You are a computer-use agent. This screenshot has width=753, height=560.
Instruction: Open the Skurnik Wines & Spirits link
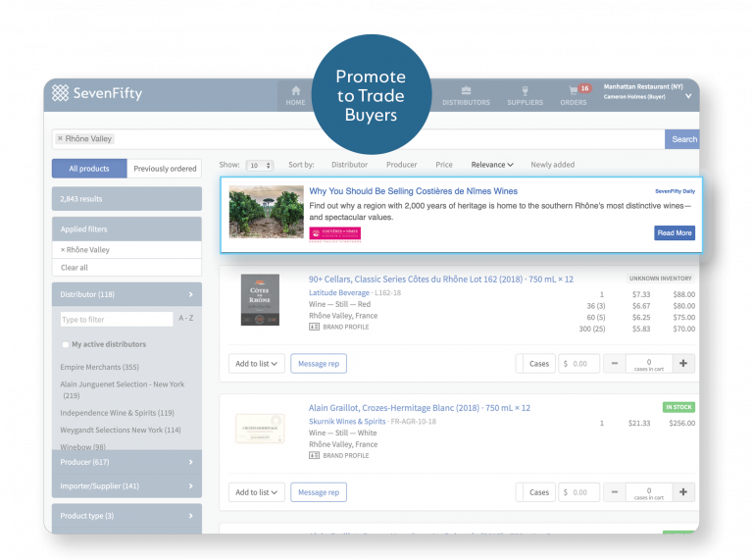click(347, 421)
